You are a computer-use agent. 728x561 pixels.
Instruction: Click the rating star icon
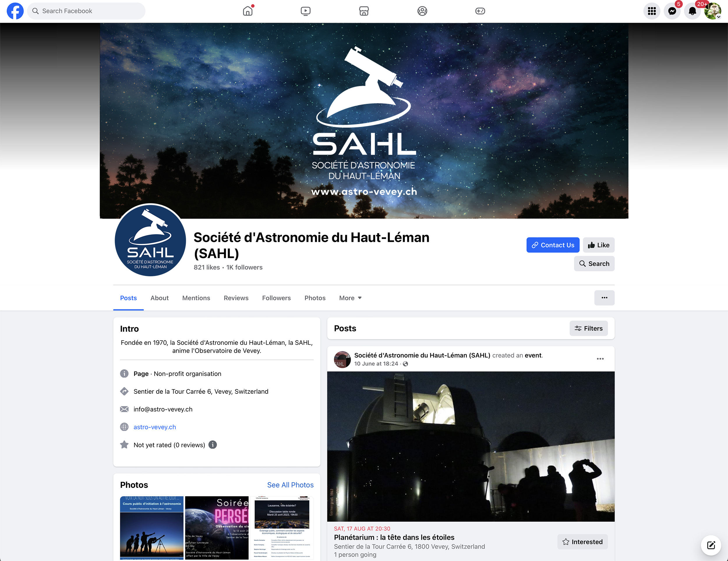[x=124, y=445]
